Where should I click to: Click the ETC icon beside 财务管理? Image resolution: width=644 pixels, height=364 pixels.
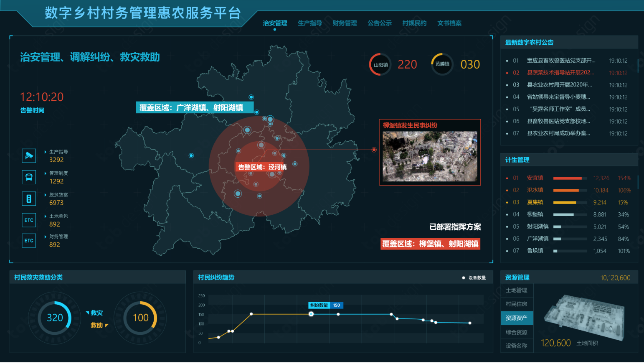[29, 240]
